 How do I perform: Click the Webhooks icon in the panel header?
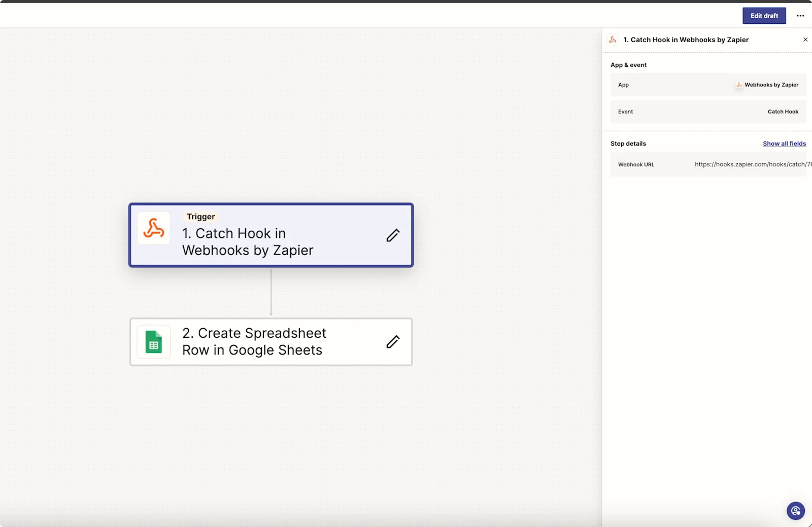click(x=613, y=39)
